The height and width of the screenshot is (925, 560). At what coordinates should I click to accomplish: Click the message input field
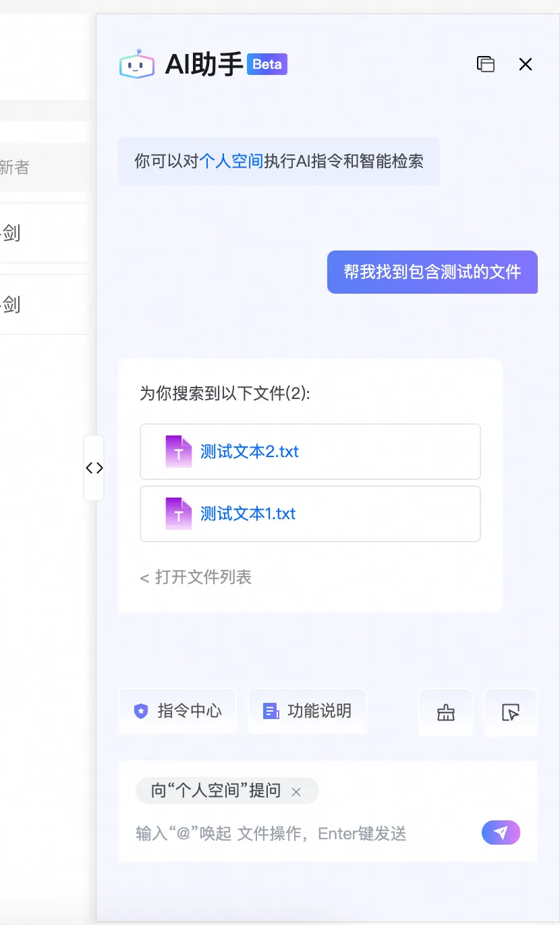pos(304,834)
